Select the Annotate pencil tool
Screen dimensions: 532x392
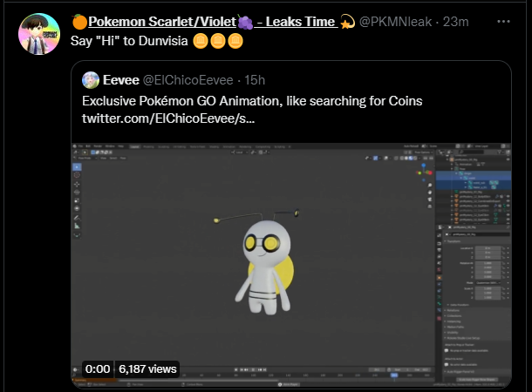coord(77,218)
